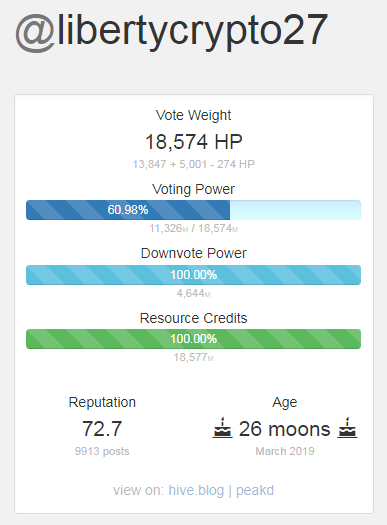Open the hive.blog link
This screenshot has width=387, height=525.
coord(196,490)
